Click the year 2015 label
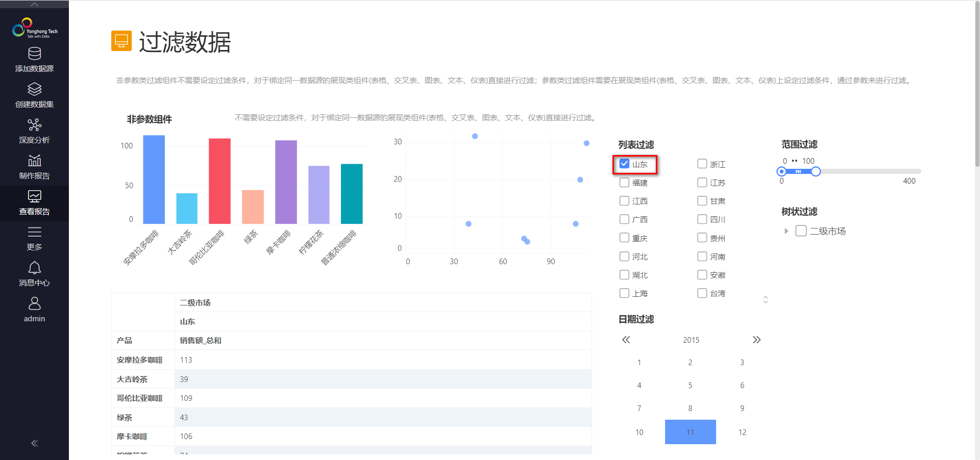 tap(691, 340)
